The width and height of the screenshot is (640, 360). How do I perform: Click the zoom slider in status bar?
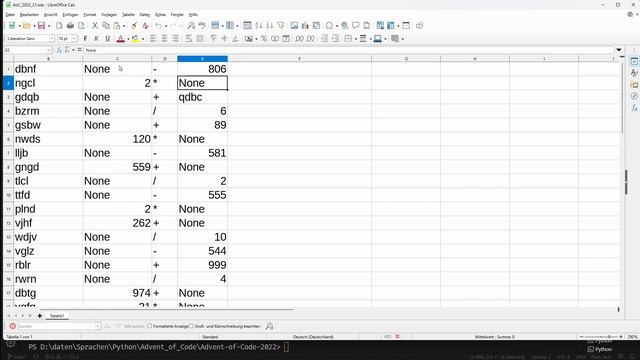(x=601, y=337)
